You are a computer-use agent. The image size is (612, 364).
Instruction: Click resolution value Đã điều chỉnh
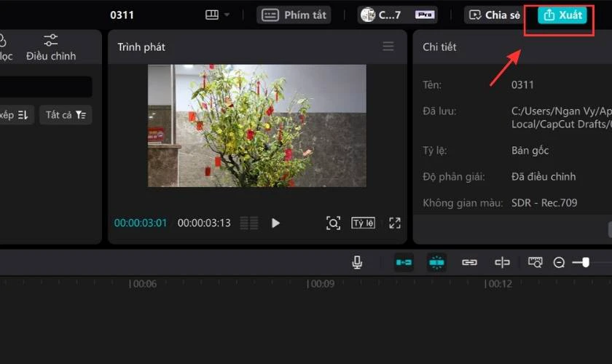click(544, 177)
